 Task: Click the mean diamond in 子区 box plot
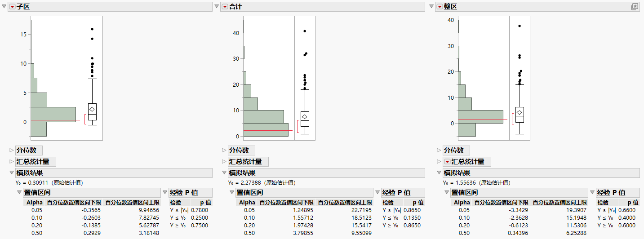92,109
